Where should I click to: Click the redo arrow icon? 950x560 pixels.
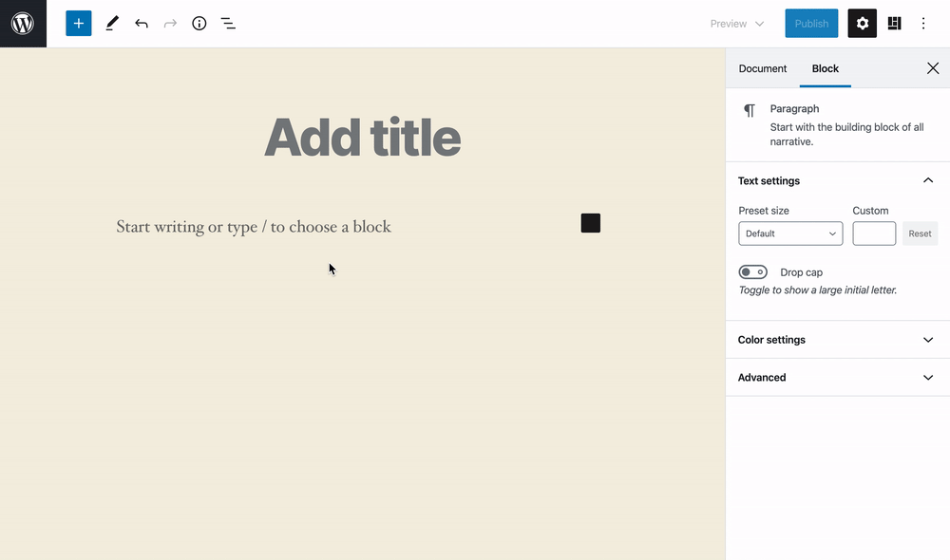pyautogui.click(x=170, y=24)
